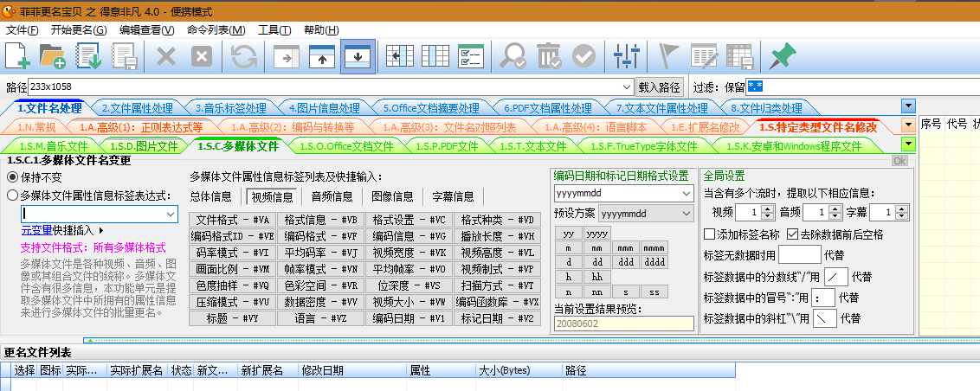Expand the top yyyymmdd date format combo box
The width and height of the screenshot is (980, 391).
[x=687, y=192]
